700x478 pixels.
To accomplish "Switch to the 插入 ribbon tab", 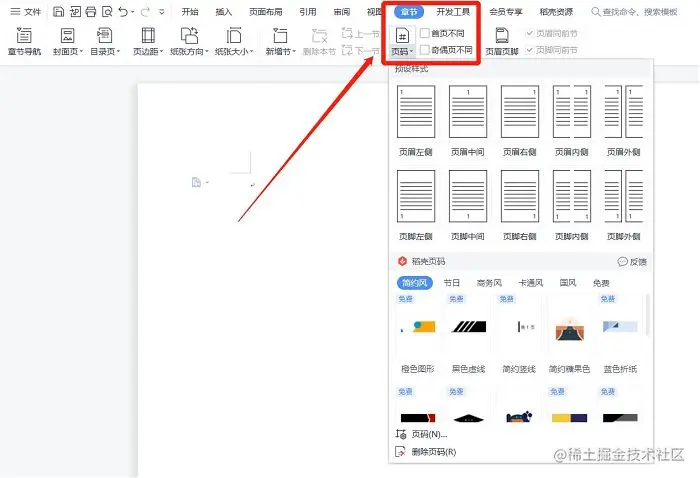I will point(224,12).
